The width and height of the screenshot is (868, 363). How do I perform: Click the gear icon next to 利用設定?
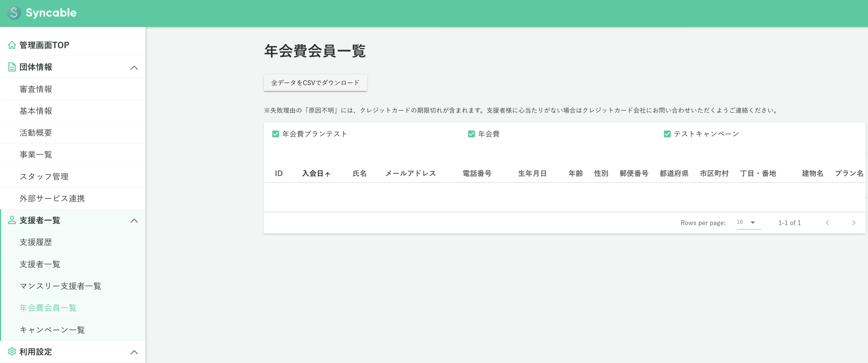12,351
